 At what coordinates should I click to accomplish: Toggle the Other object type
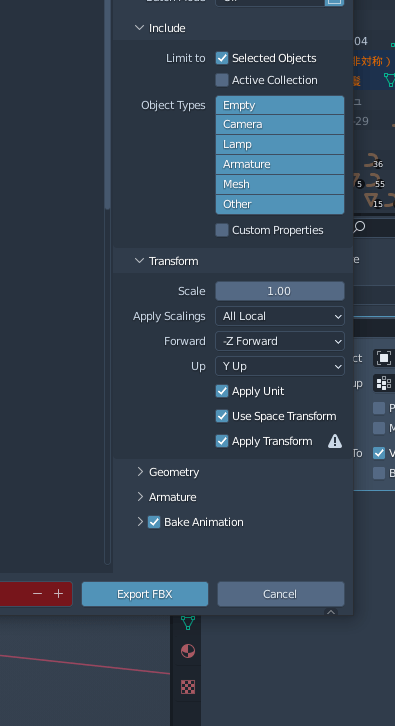(280, 204)
